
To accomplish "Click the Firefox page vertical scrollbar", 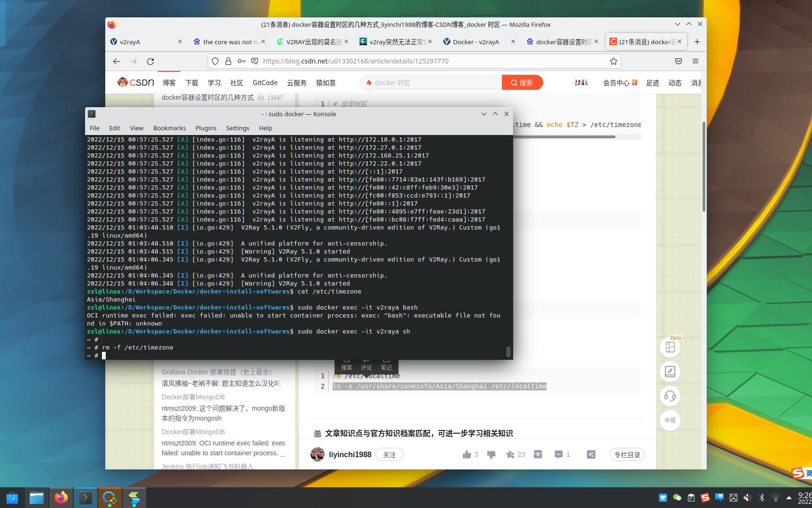I will click(703, 167).
